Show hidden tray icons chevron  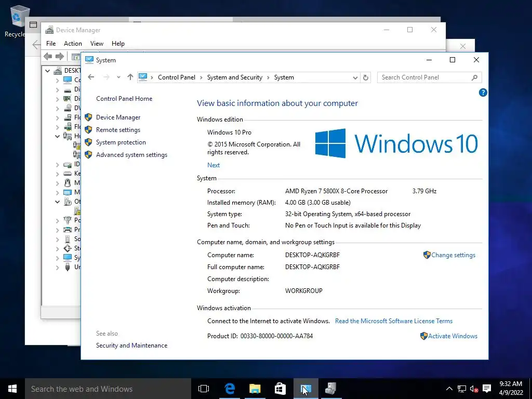pyautogui.click(x=449, y=389)
